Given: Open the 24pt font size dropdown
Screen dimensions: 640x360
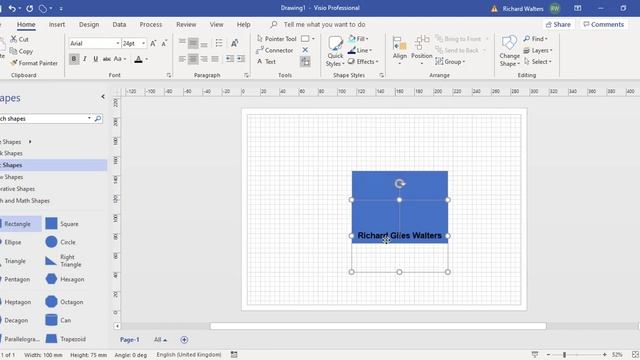Looking at the screenshot, I should 143,43.
